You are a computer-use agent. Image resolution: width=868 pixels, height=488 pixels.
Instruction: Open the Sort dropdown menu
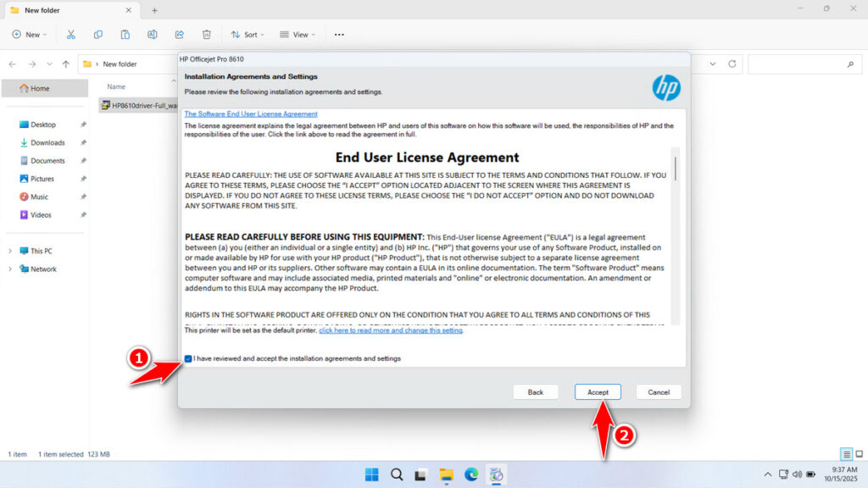247,35
